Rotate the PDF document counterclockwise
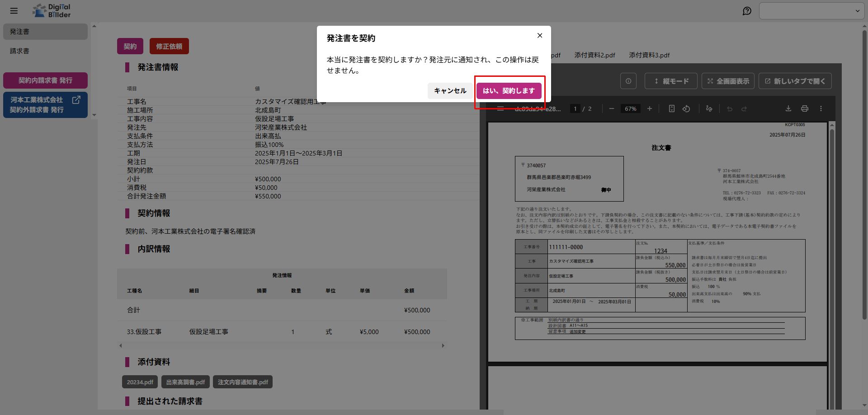868x415 pixels. 686,108
